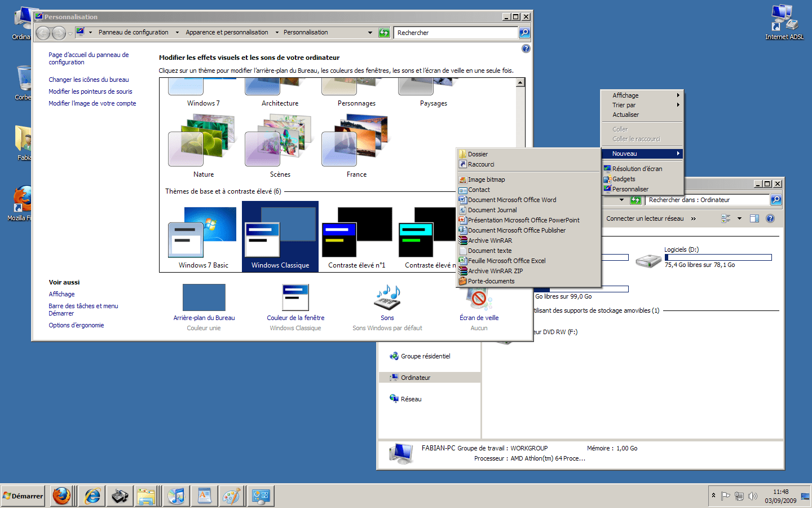Open Firefox from the taskbar
812x508 pixels.
coord(62,496)
